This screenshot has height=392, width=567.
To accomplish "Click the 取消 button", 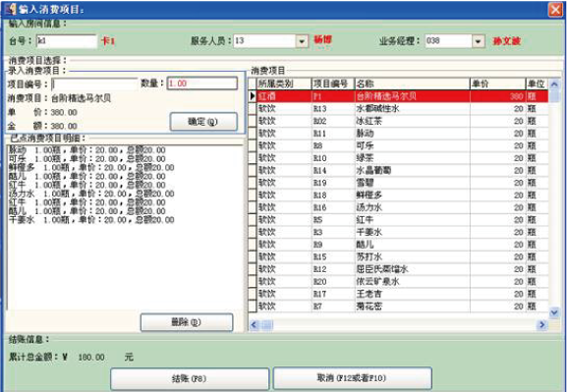I will pyautogui.click(x=352, y=378).
